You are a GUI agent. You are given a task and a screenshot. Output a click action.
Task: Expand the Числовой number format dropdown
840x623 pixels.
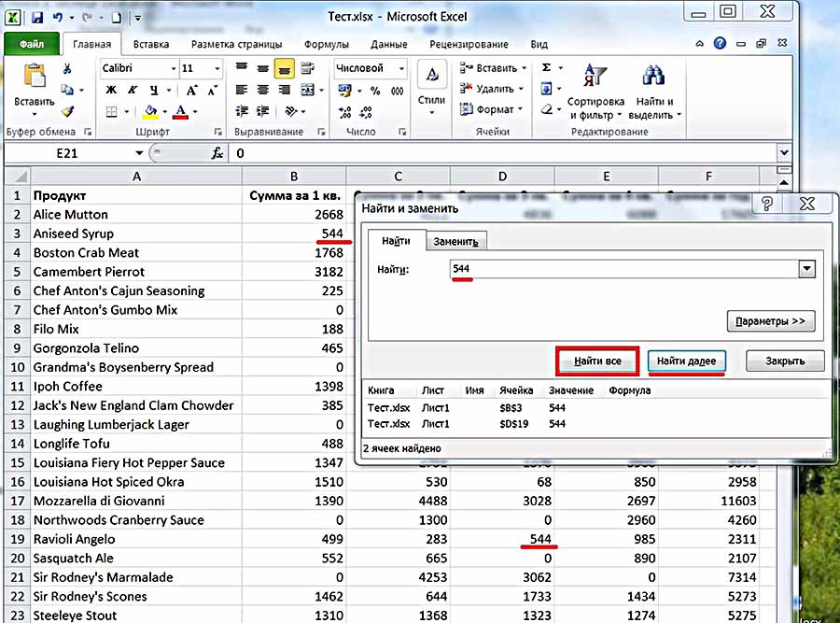(401, 68)
